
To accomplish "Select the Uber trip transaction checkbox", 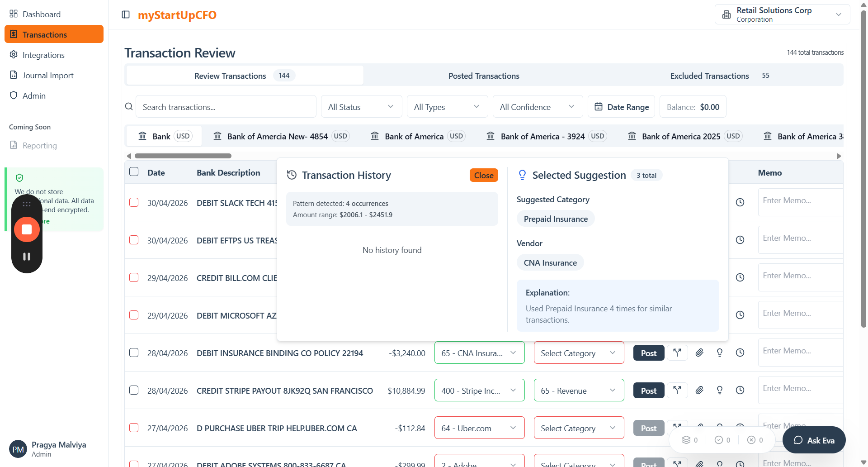I will coord(134,428).
